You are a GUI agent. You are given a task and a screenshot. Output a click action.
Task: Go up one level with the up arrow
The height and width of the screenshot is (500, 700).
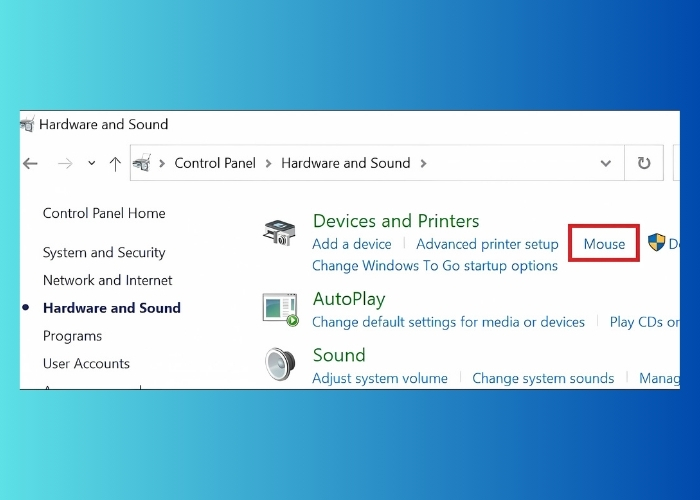(115, 163)
